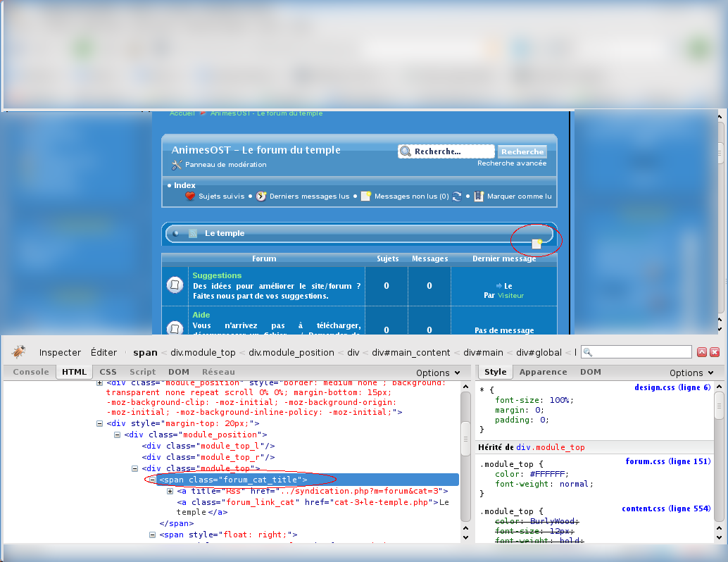Open the Suggestions forum link
This screenshot has height=562, width=728.
pyautogui.click(x=217, y=275)
